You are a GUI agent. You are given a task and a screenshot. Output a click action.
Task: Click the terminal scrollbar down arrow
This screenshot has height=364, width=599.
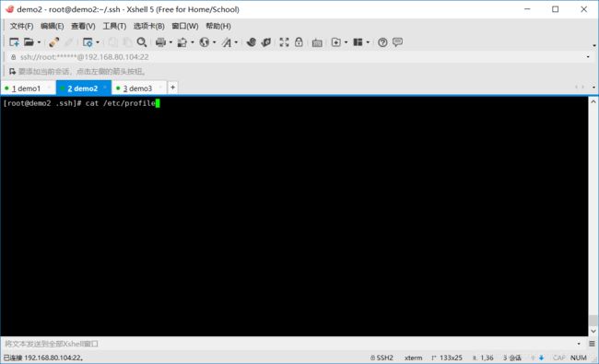coord(593,331)
